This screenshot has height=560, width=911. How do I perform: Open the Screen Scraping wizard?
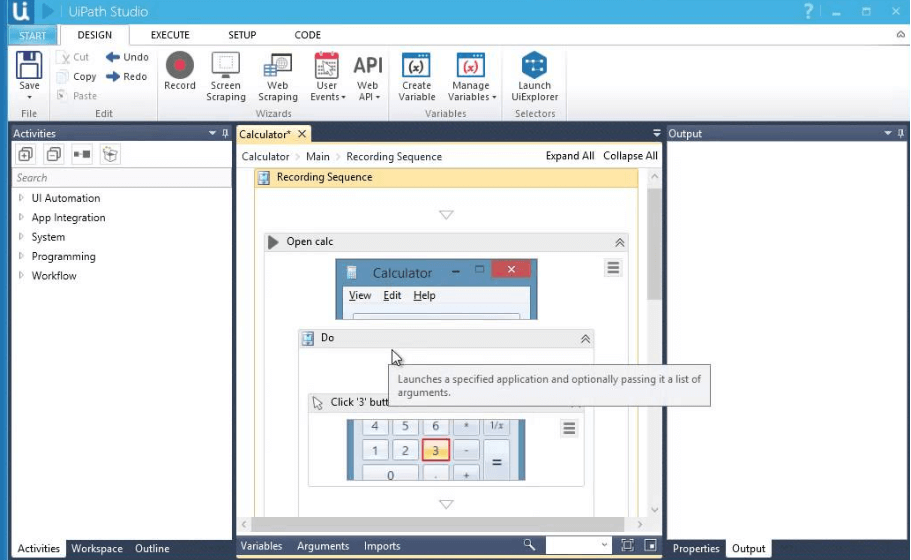(x=225, y=77)
